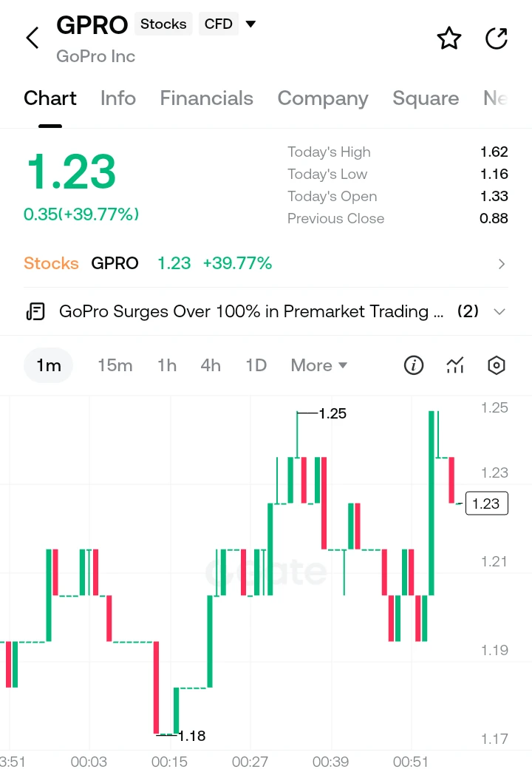The height and width of the screenshot is (772, 532).
Task: Tap Today's Open value 1.33
Action: 494,196
